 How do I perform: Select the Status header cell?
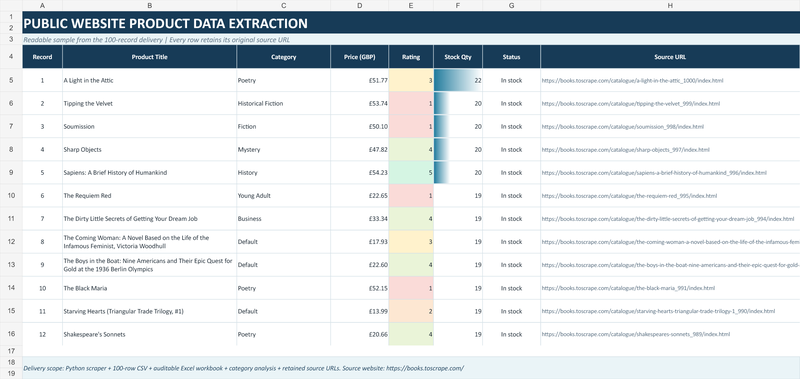pyautogui.click(x=511, y=57)
